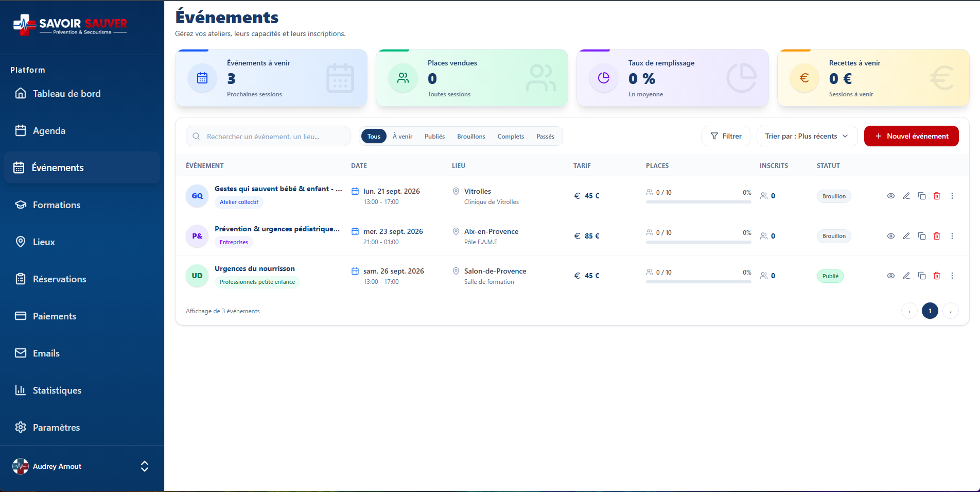The image size is (980, 492).
Task: Delete the Gestes qui sauvent event
Action: pos(937,196)
